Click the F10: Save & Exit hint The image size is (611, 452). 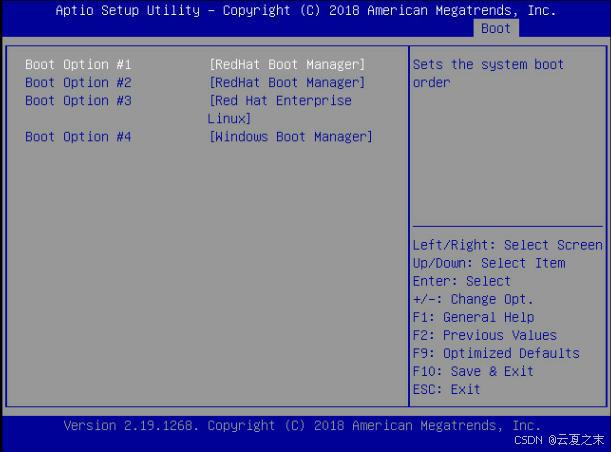coord(473,371)
